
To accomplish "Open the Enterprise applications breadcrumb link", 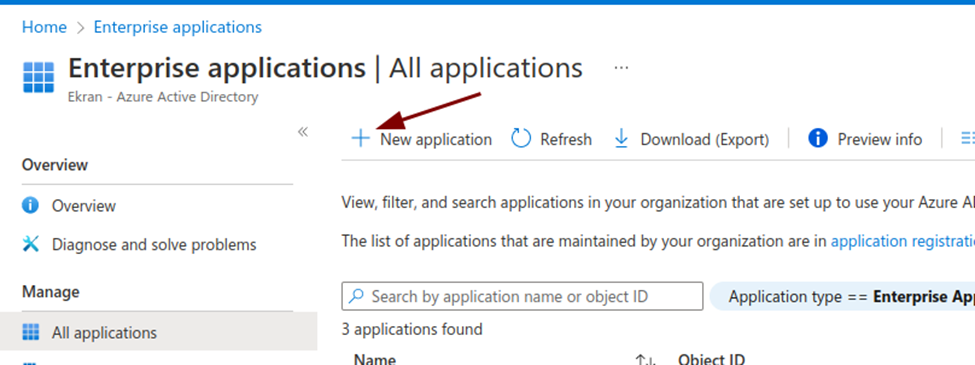I will 178,27.
